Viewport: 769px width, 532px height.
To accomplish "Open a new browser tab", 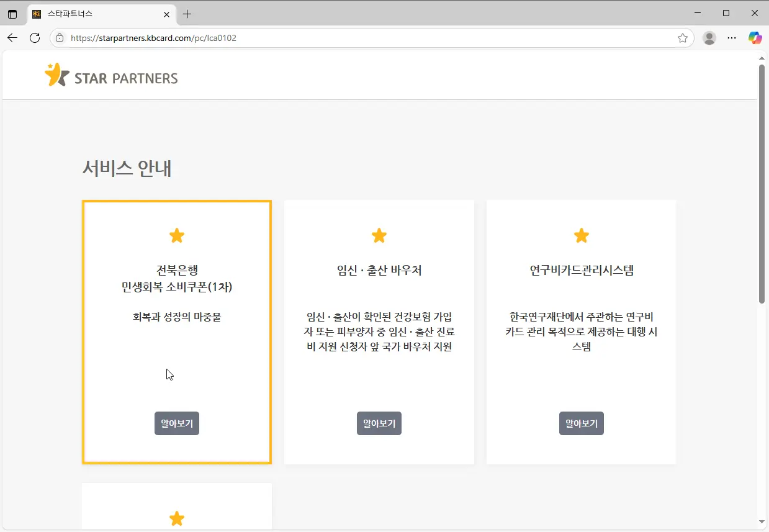I will 187,14.
